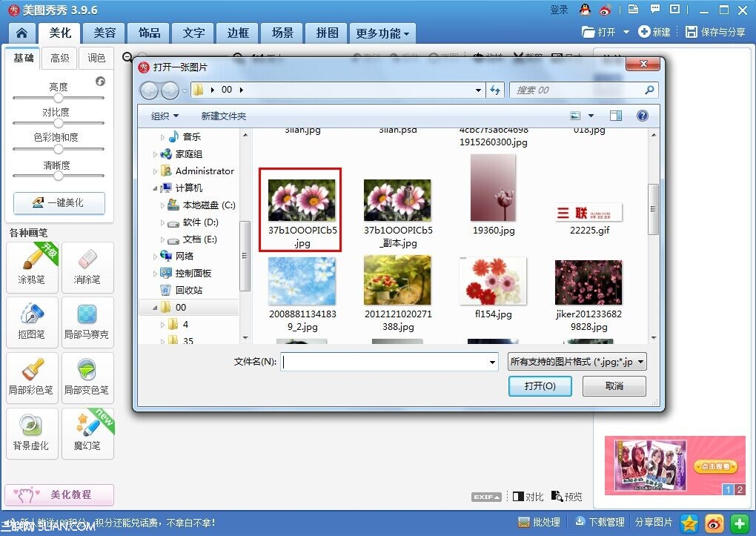Open the 高级 adjustments sub-tab

(x=60, y=59)
